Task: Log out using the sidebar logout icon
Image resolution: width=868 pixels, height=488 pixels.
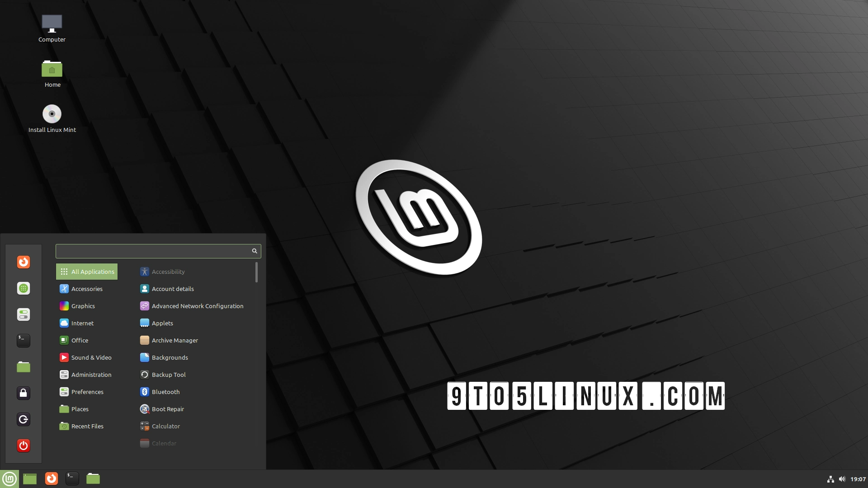Action: 23,419
